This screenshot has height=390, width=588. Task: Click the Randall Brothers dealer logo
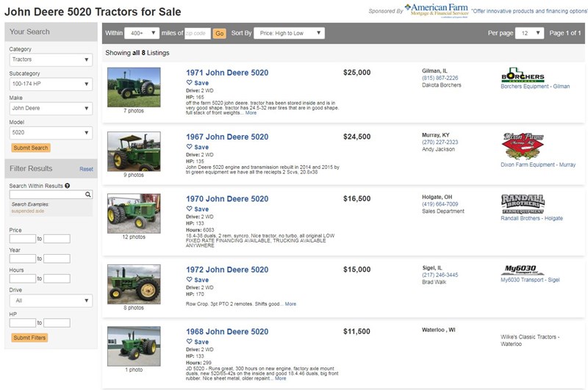tap(523, 204)
